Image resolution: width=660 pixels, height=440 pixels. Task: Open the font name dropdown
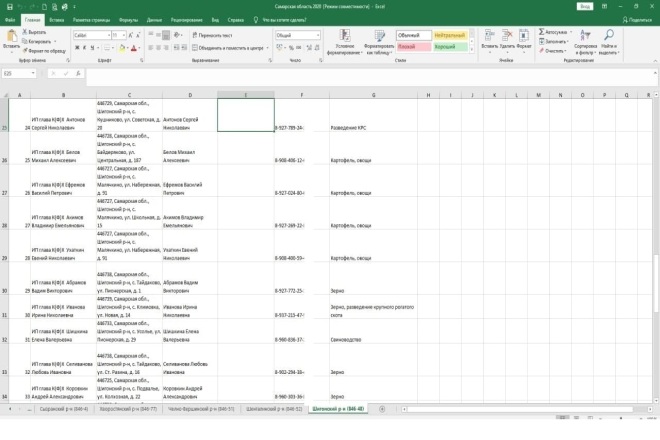point(109,35)
